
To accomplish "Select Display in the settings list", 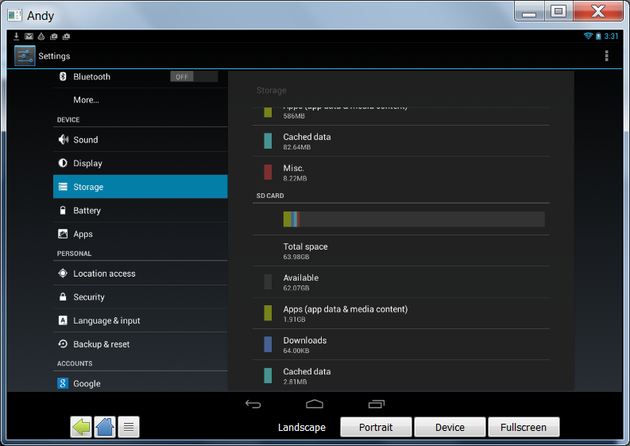I will pyautogui.click(x=140, y=163).
